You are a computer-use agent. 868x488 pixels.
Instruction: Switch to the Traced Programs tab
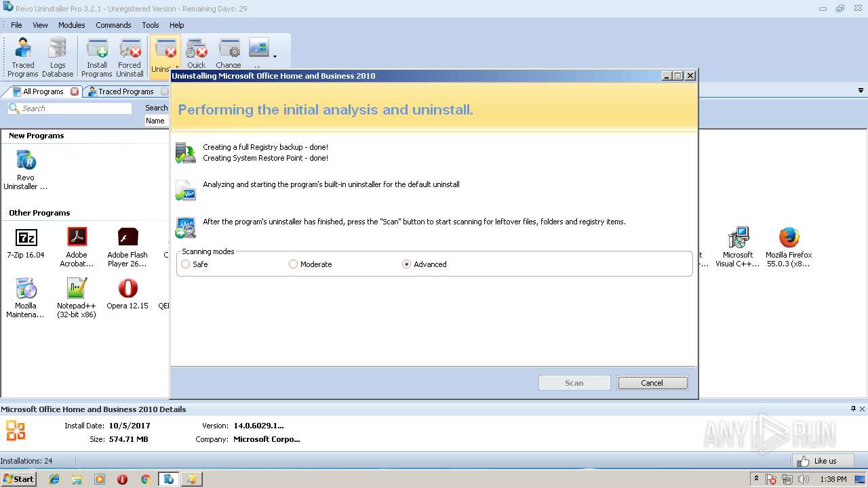(125, 91)
